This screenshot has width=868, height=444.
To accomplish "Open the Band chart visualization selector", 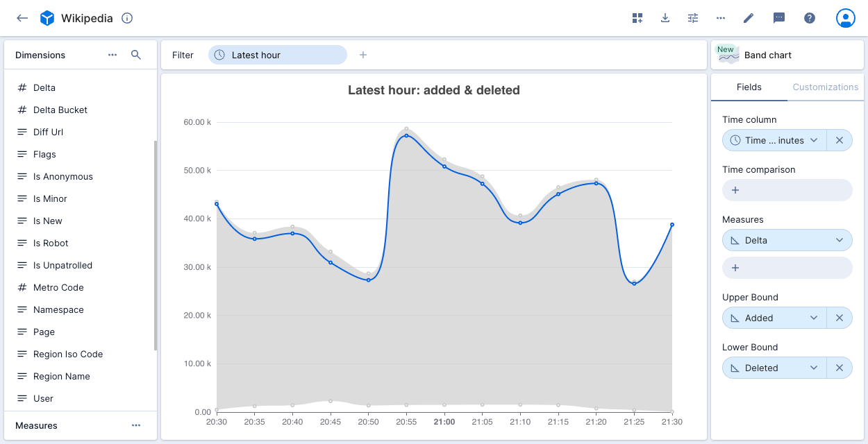I will (787, 55).
